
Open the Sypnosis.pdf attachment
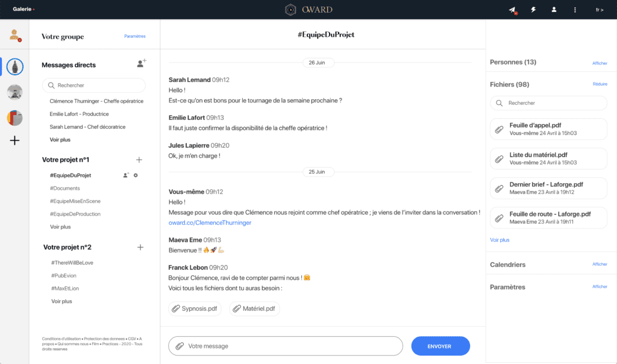click(195, 309)
